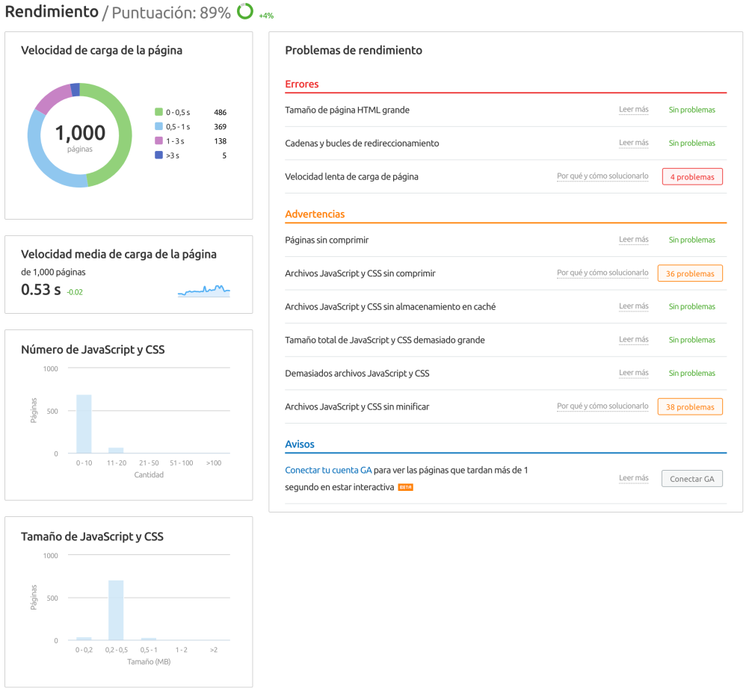Click Por qué y cómo solucionarlo for sin minificar
Viewport: 755px width, 700px height.
pyautogui.click(x=603, y=406)
